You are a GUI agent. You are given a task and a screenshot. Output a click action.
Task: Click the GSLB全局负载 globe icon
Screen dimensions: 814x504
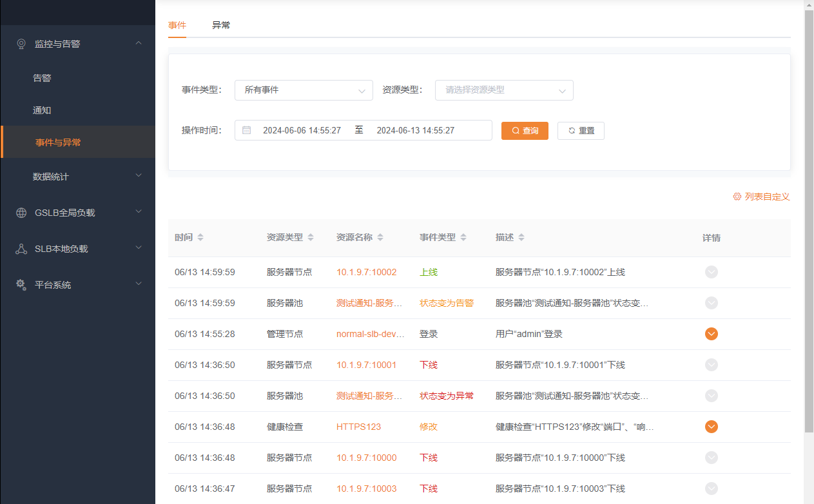[x=20, y=212]
